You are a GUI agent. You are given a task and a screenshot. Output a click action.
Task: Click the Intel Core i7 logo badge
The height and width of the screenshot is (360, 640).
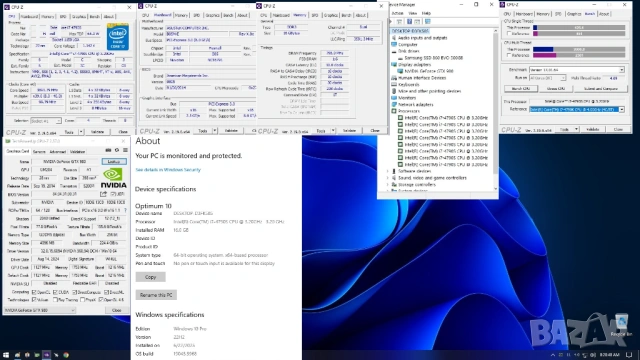[x=118, y=37]
